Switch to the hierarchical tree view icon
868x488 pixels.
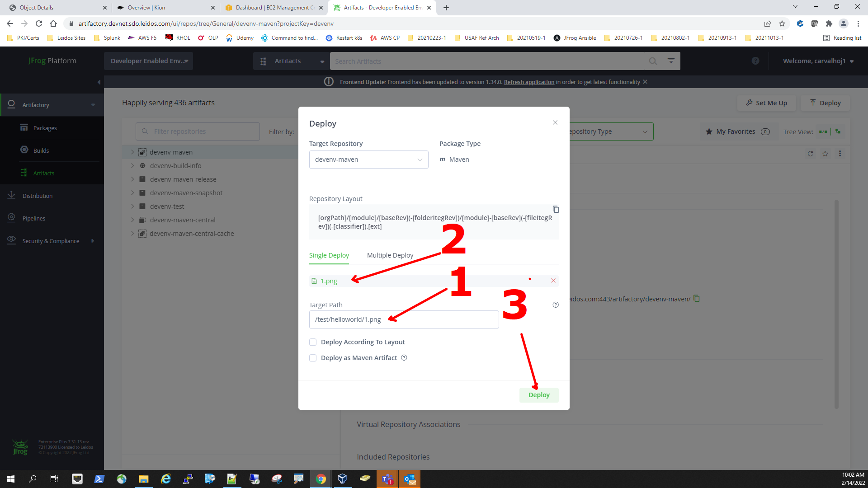(838, 131)
